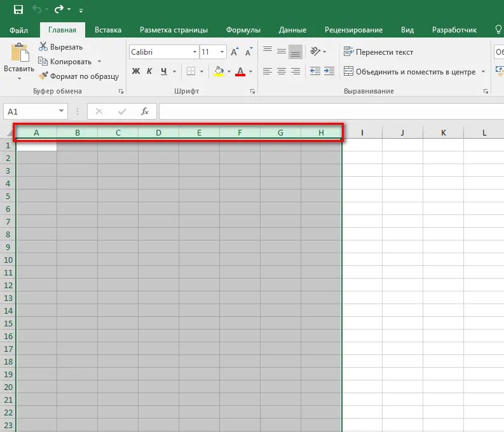504x432 pixels.
Task: Click the Redo arrow icon
Action: click(x=59, y=10)
